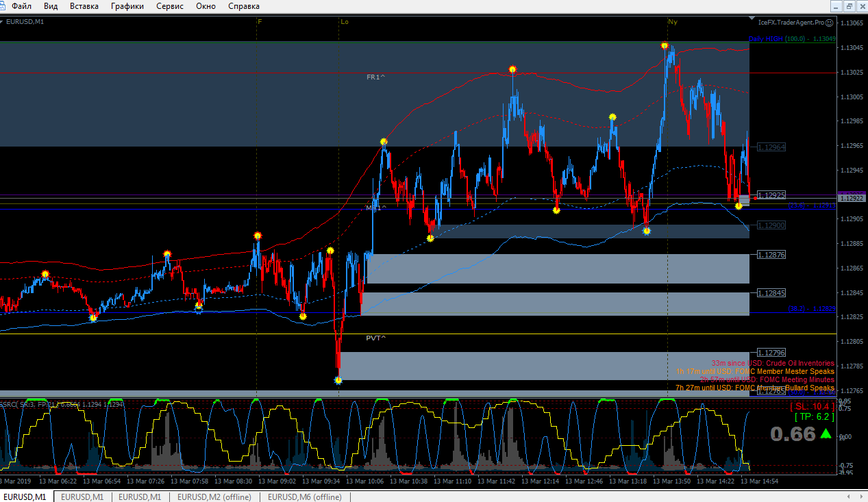Click the 1.12925 zone price tag
The width and height of the screenshot is (868, 502).
771,195
